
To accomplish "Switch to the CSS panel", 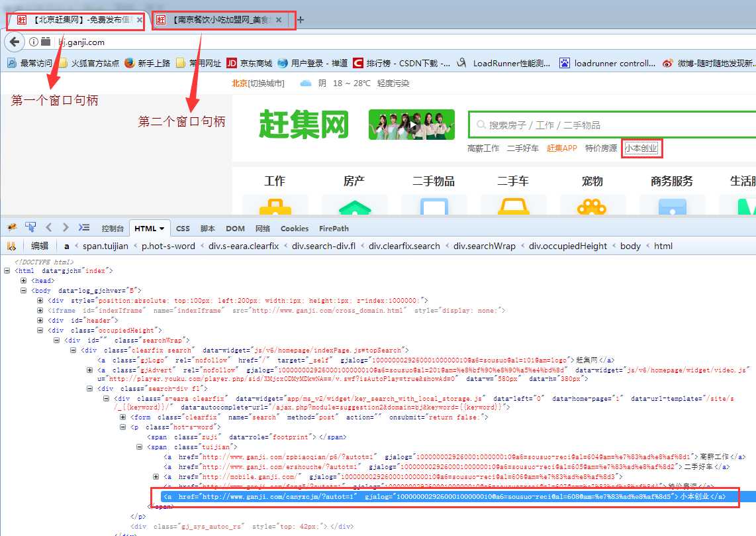I will click(x=183, y=229).
